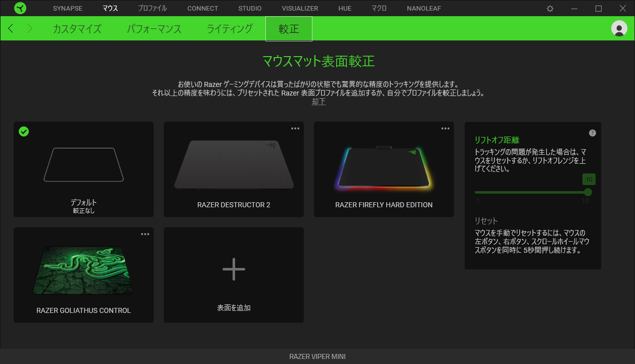Click the RAZER FIREFLY HARD EDITION label
The width and height of the screenshot is (635, 364).
384,205
